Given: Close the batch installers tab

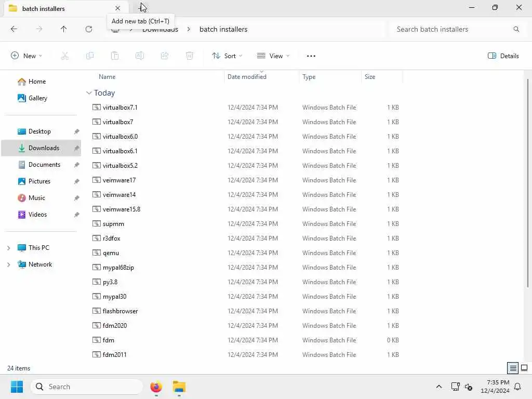Looking at the screenshot, I should click(117, 8).
